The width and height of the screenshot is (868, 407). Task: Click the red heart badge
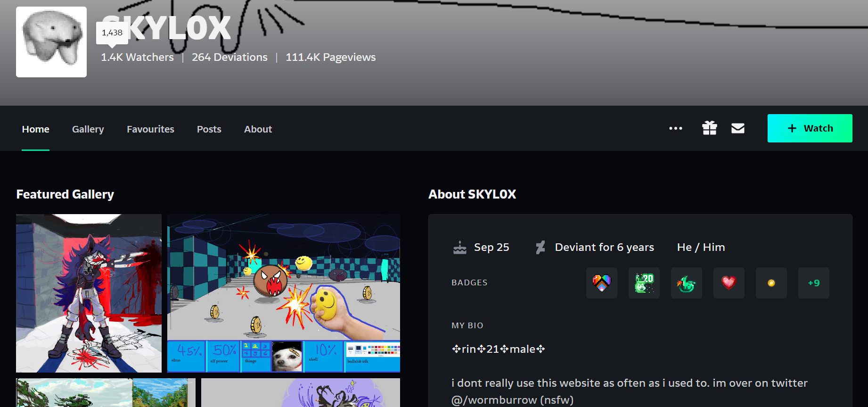(x=729, y=283)
